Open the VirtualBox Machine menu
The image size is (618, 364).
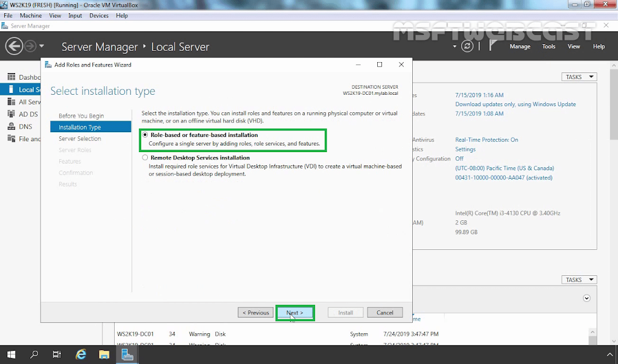coord(31,15)
